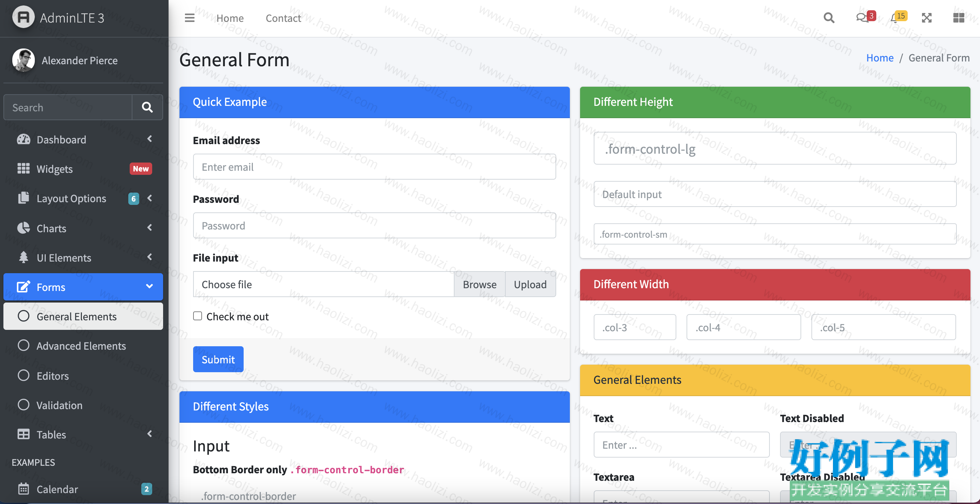Select Editors submenu item
Image resolution: width=980 pixels, height=504 pixels.
tap(83, 376)
